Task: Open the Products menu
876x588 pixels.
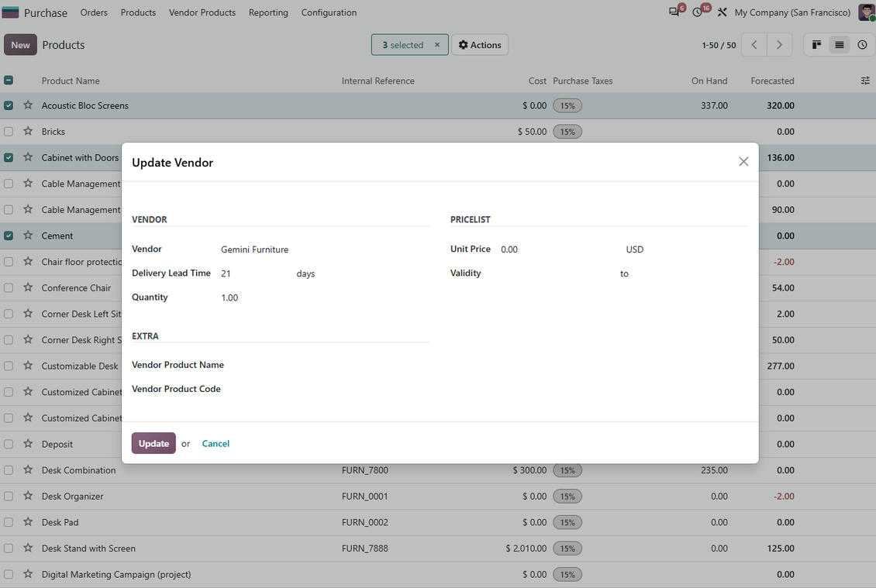Action: click(138, 12)
